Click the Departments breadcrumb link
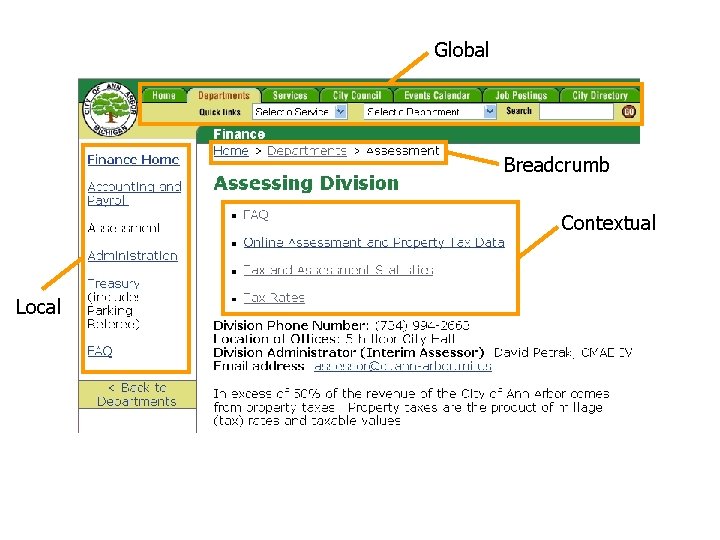720x540 pixels. tap(307, 151)
